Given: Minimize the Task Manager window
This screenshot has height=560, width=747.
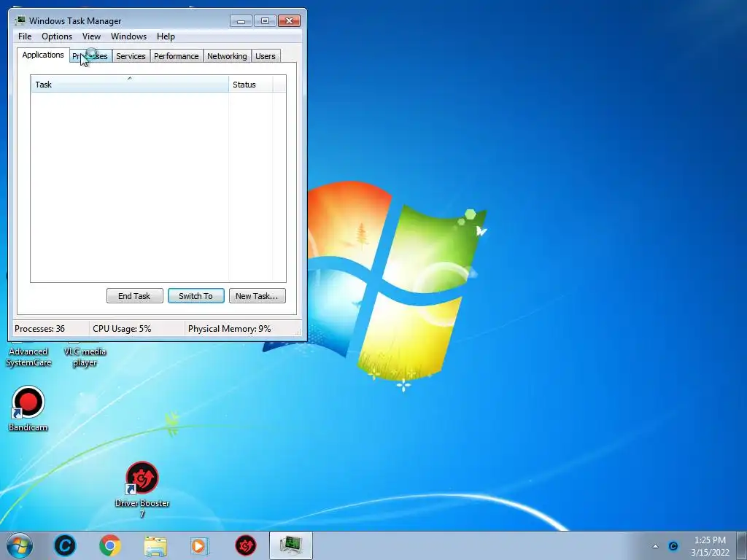Looking at the screenshot, I should click(241, 21).
